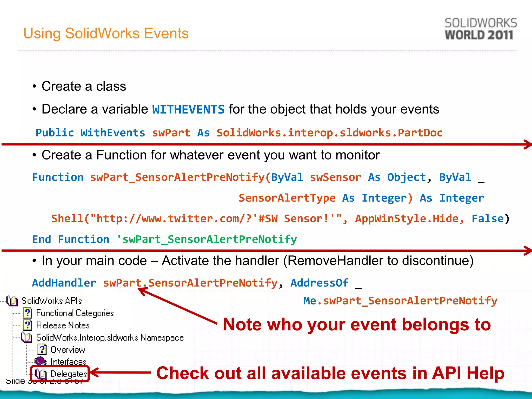Click the closed purple book icon by Interfaces
The image size is (532, 399).
point(41,361)
